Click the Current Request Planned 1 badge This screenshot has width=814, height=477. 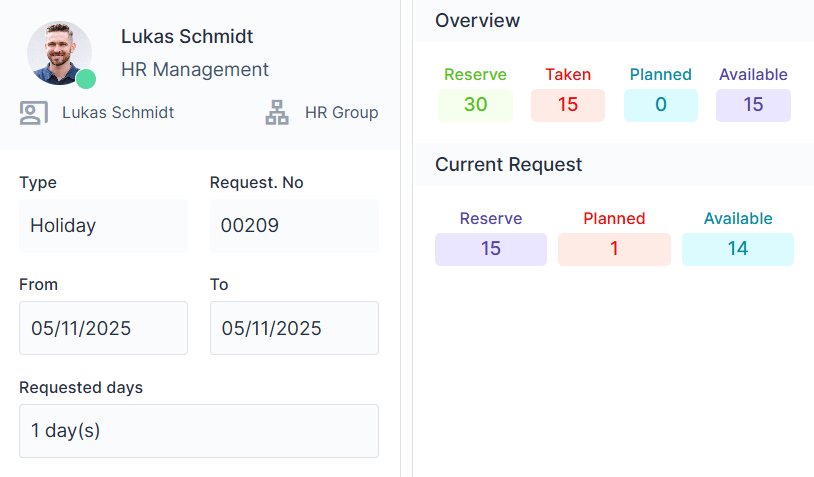pos(614,249)
